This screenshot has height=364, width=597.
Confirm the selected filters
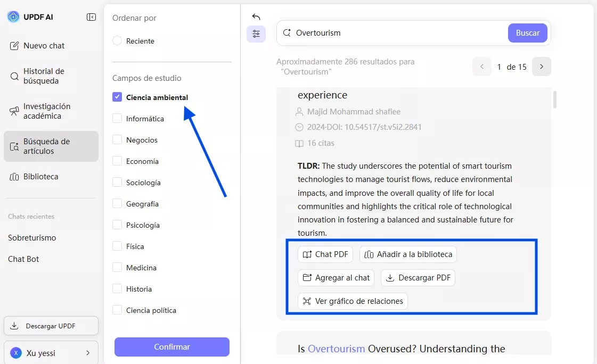[172, 347]
